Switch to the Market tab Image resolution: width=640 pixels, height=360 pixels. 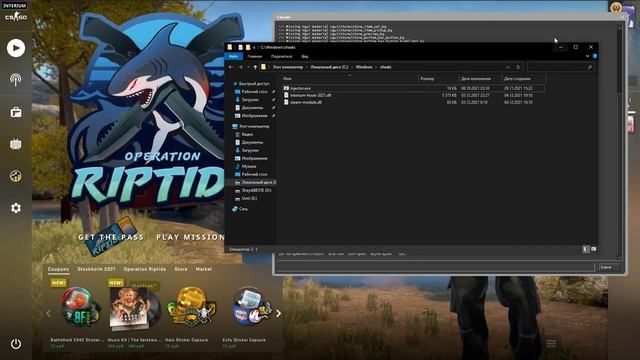click(x=204, y=269)
